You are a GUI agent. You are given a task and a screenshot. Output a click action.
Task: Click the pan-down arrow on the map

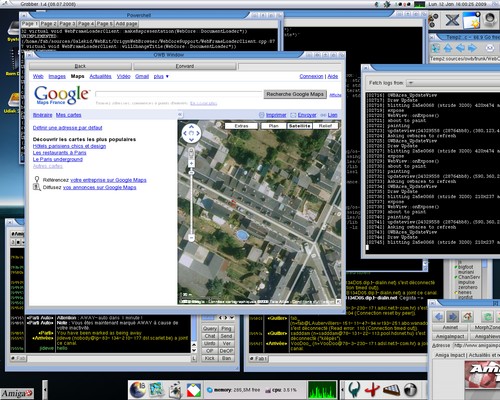[x=191, y=140]
